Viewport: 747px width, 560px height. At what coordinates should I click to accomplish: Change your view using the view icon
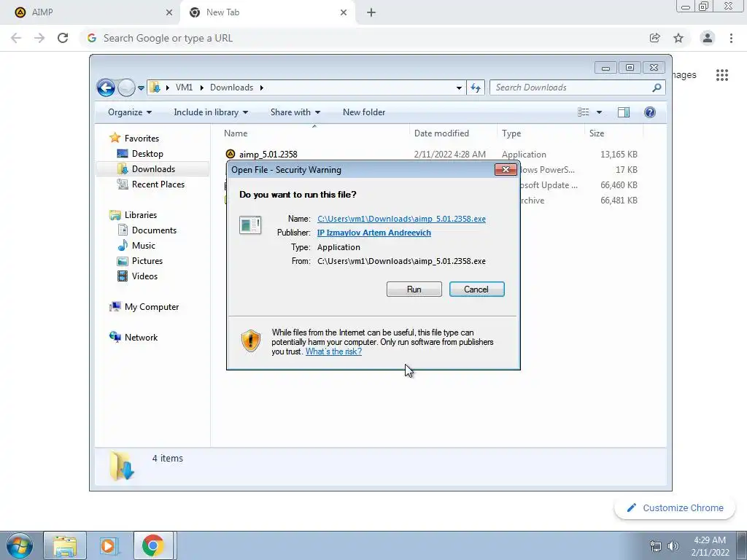pos(584,112)
